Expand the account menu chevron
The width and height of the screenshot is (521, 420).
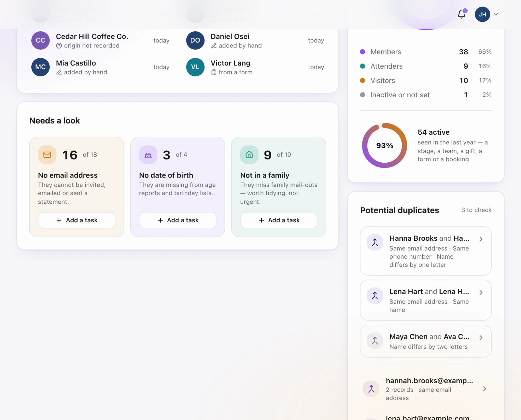coord(496,14)
